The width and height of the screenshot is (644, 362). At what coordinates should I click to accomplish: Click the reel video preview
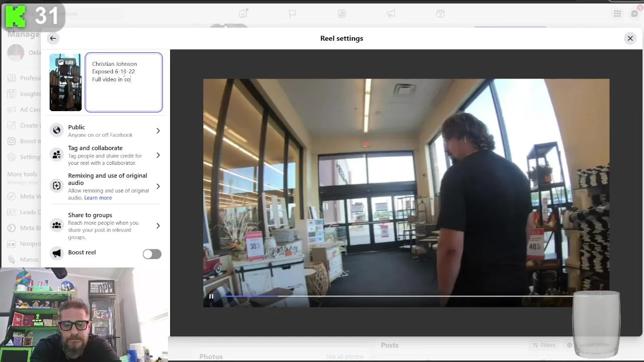[x=406, y=193]
